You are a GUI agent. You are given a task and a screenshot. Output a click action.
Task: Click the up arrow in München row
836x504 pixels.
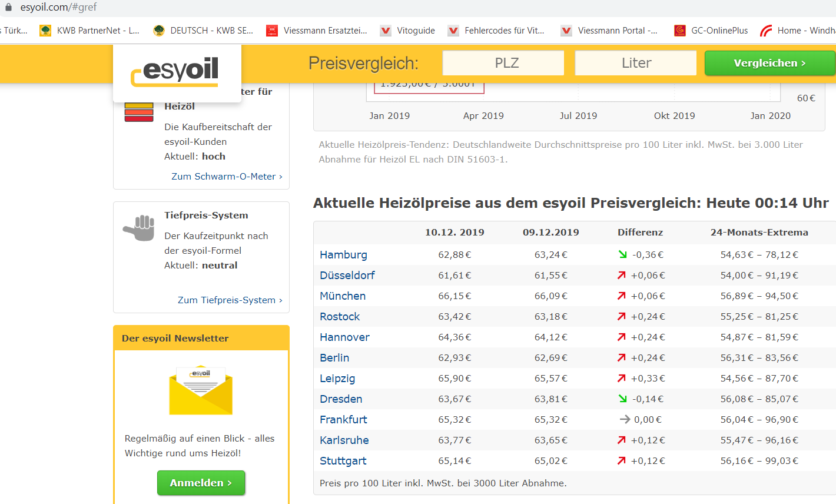click(622, 296)
